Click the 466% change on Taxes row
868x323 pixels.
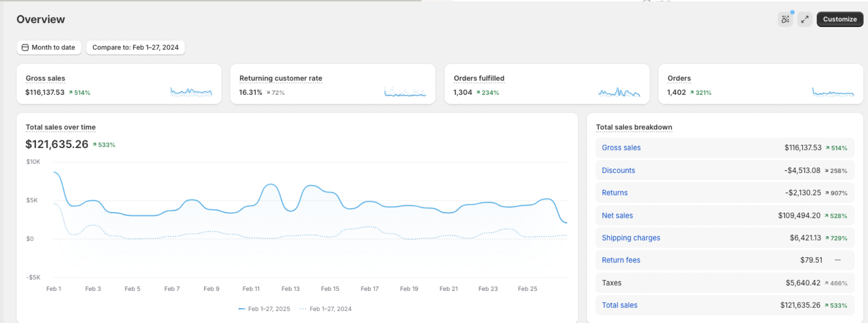click(x=836, y=283)
